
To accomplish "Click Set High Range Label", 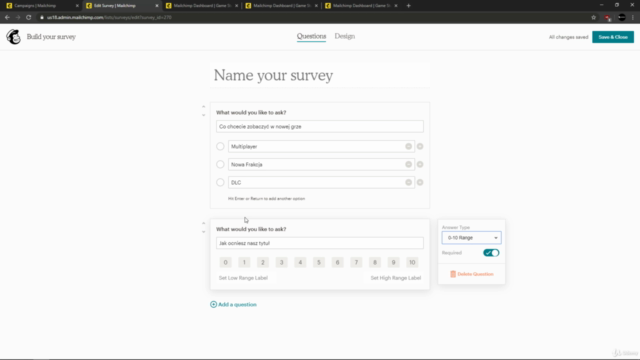I will pos(396,278).
